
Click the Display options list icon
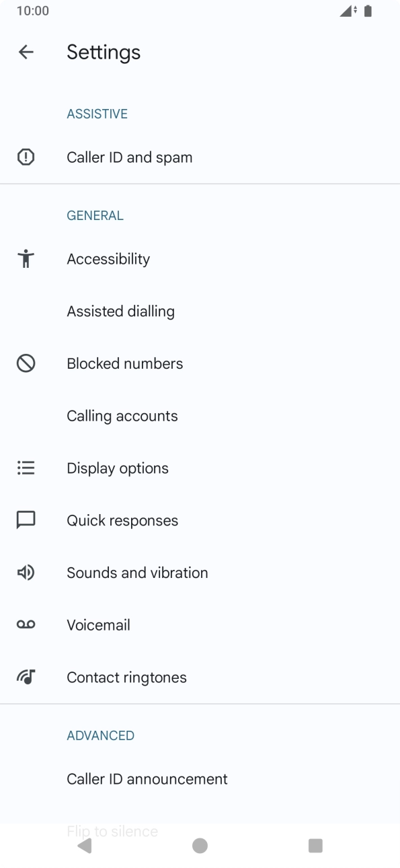[26, 468]
